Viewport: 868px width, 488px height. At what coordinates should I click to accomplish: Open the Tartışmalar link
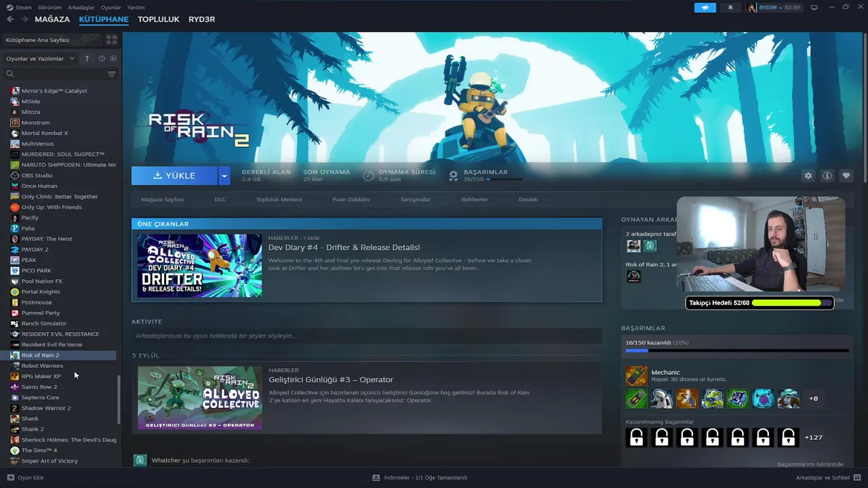(416, 199)
